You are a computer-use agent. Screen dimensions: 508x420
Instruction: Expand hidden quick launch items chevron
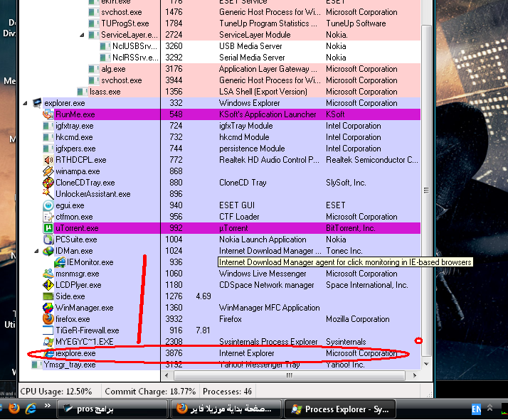(x=48, y=406)
